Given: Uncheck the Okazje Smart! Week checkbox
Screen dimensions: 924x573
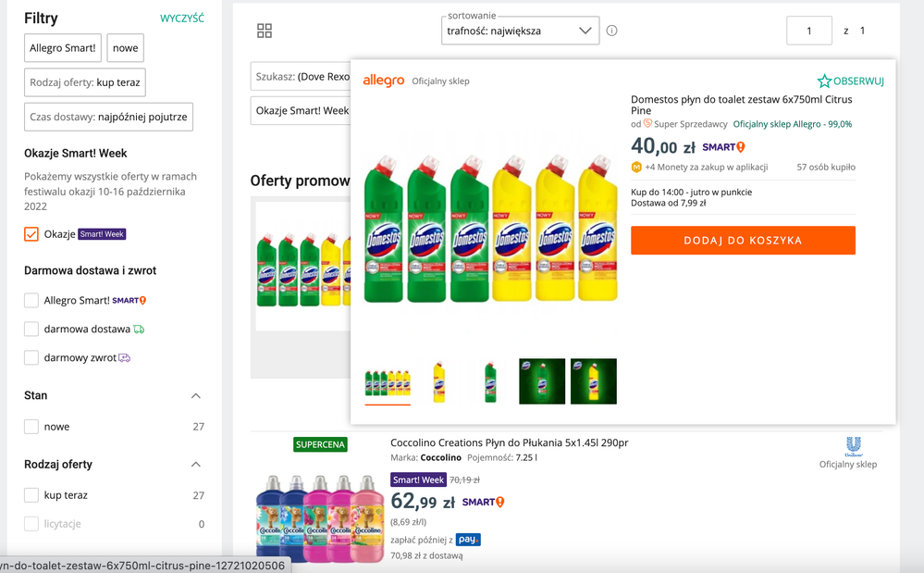Looking at the screenshot, I should click(x=31, y=234).
